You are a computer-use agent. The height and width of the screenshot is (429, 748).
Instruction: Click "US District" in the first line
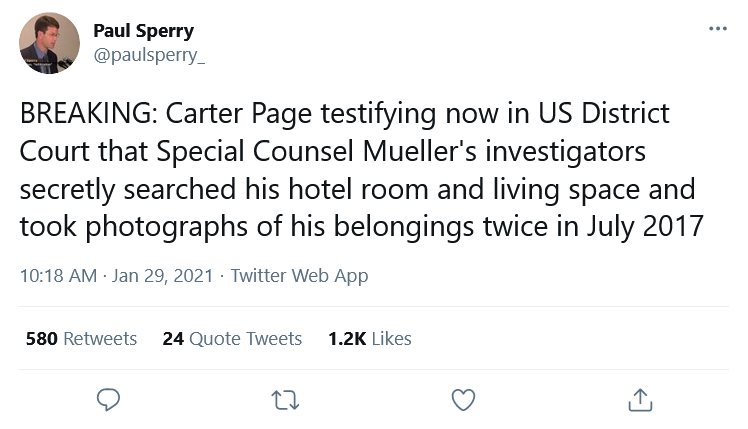click(604, 114)
